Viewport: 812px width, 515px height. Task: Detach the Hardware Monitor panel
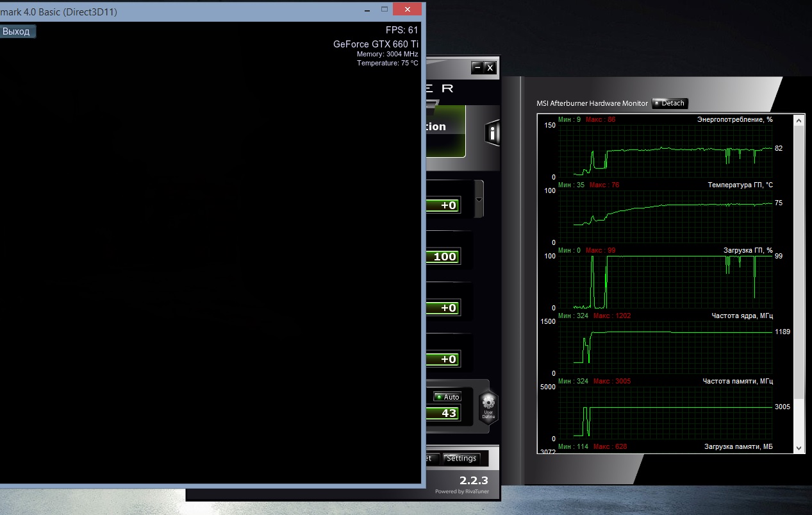(670, 103)
